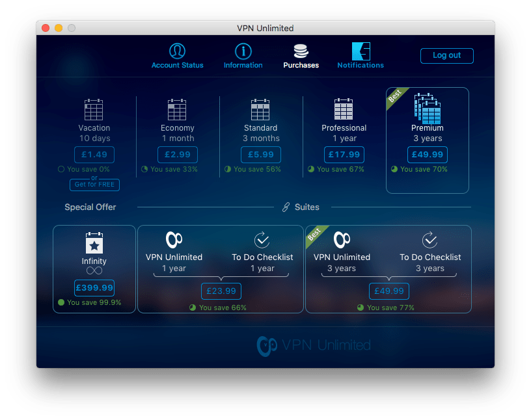Click the £5.99 Standard price button
This screenshot has width=531, height=420.
[260, 155]
